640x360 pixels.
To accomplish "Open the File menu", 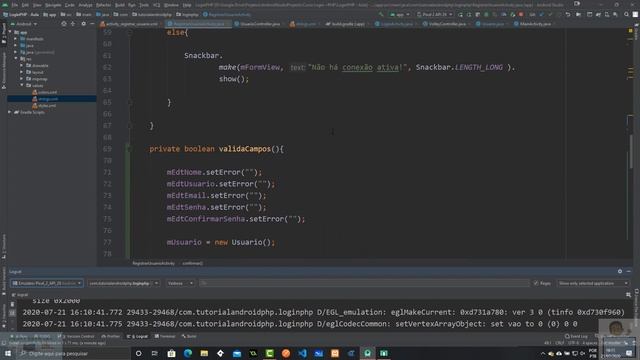I will point(15,5).
